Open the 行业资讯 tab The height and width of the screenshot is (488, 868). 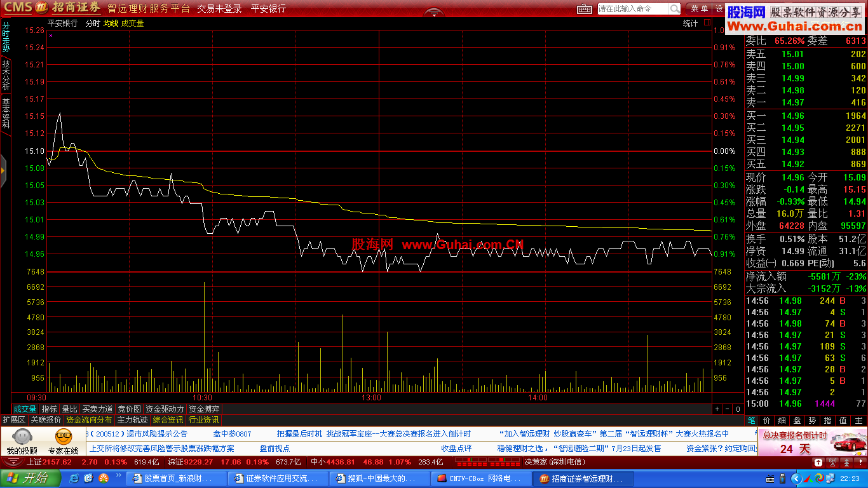[203, 420]
